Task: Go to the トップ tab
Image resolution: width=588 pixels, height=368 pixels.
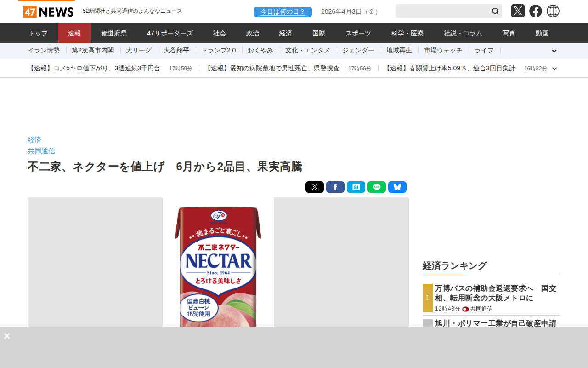Action: [38, 33]
